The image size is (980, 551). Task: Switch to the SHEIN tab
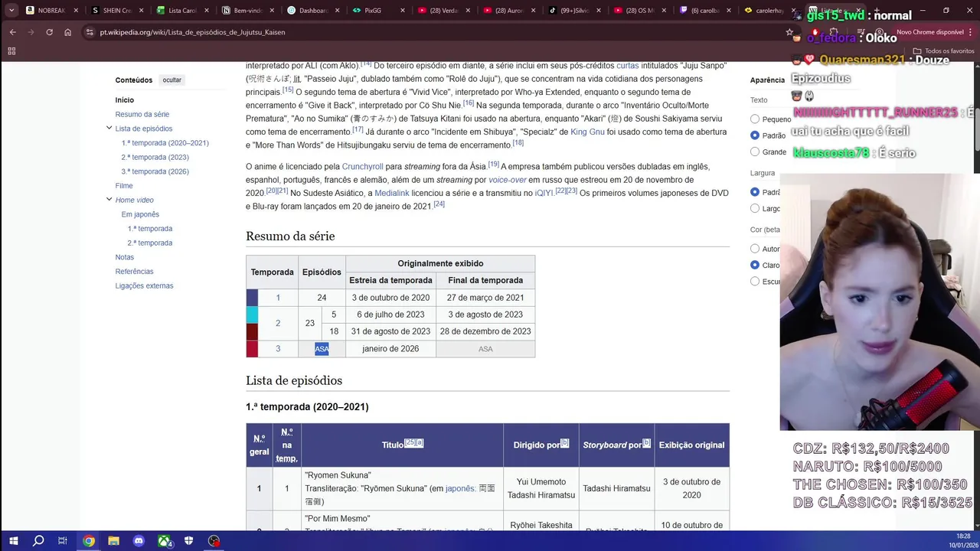116,11
